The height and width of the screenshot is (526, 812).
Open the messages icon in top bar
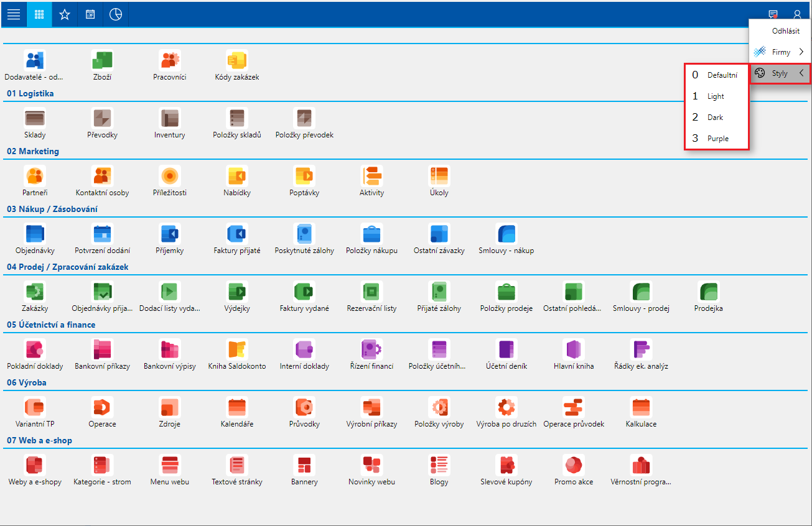click(773, 14)
